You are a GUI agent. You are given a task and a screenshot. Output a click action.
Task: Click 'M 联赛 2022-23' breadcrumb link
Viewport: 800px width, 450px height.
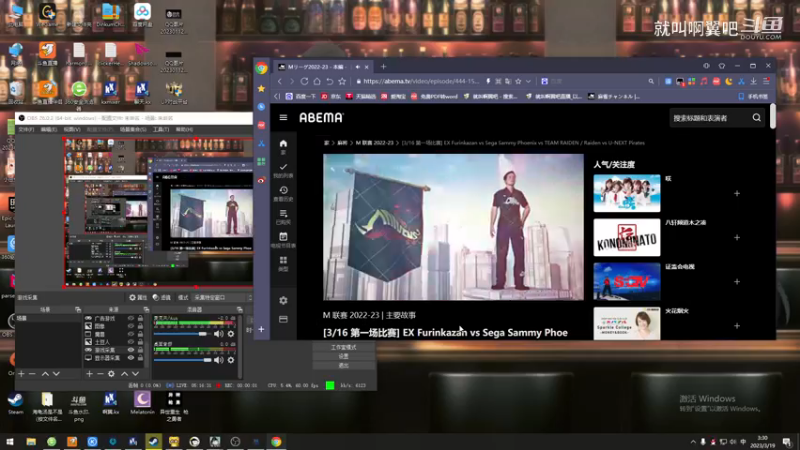(374, 143)
